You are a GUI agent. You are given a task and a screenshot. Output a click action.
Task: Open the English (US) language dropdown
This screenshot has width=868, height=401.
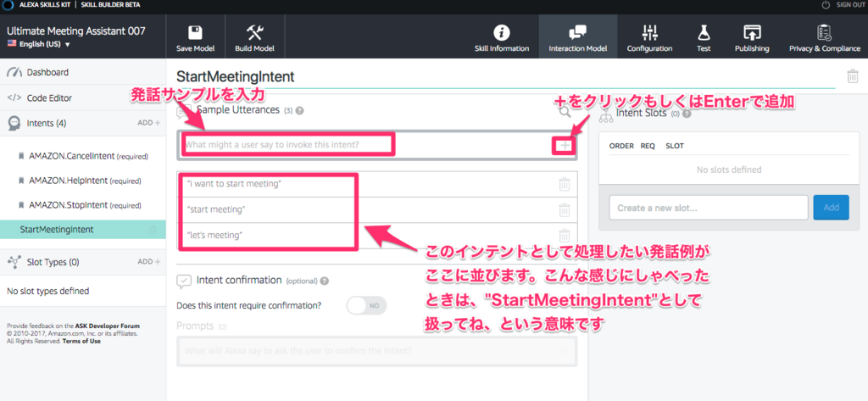point(39,44)
